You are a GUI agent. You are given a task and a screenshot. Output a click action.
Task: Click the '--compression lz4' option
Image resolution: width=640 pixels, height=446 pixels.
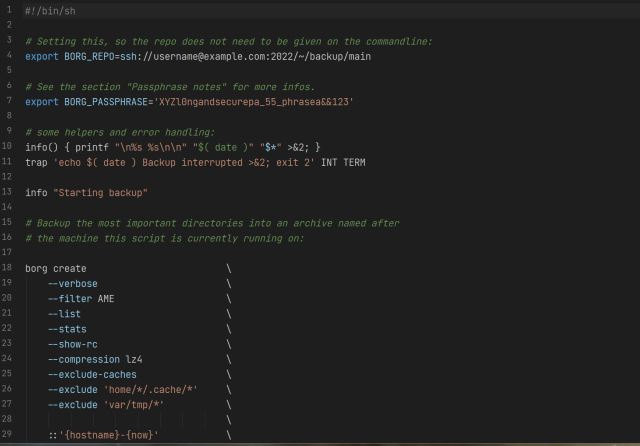click(95, 359)
